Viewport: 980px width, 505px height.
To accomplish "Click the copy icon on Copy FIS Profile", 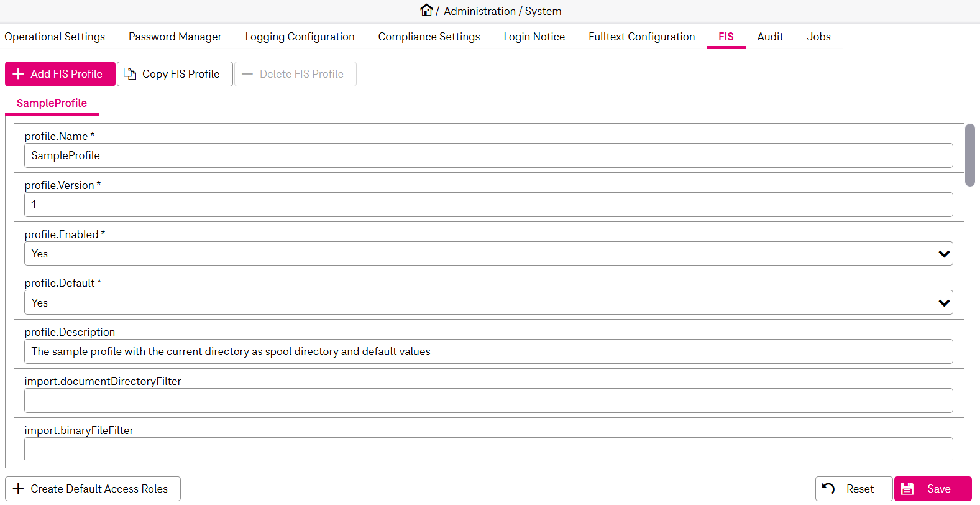I will click(x=130, y=74).
